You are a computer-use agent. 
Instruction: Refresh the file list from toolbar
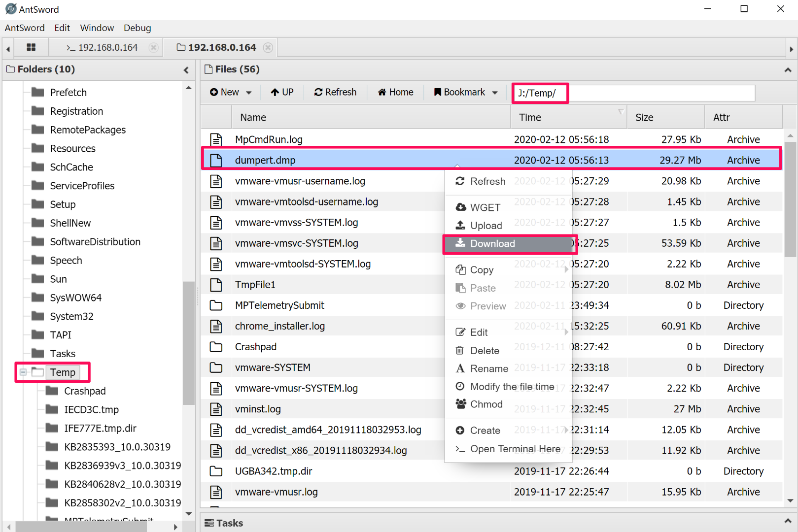(x=335, y=92)
